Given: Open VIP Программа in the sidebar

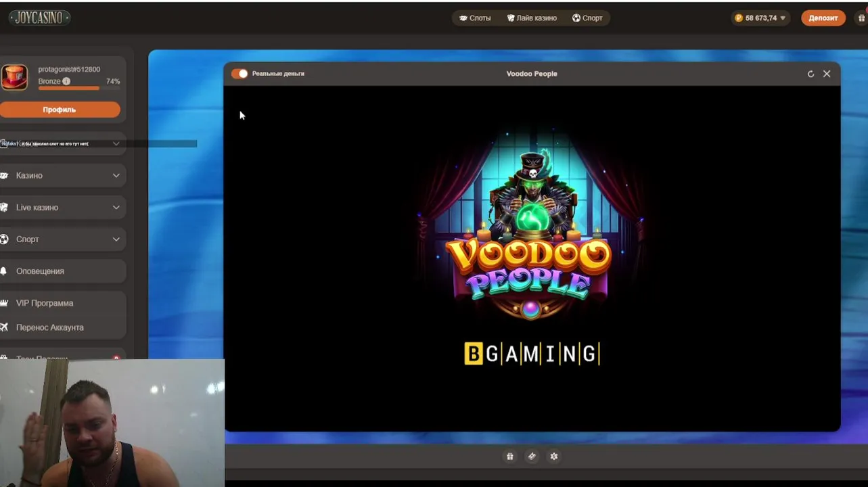Looking at the screenshot, I should [63, 303].
